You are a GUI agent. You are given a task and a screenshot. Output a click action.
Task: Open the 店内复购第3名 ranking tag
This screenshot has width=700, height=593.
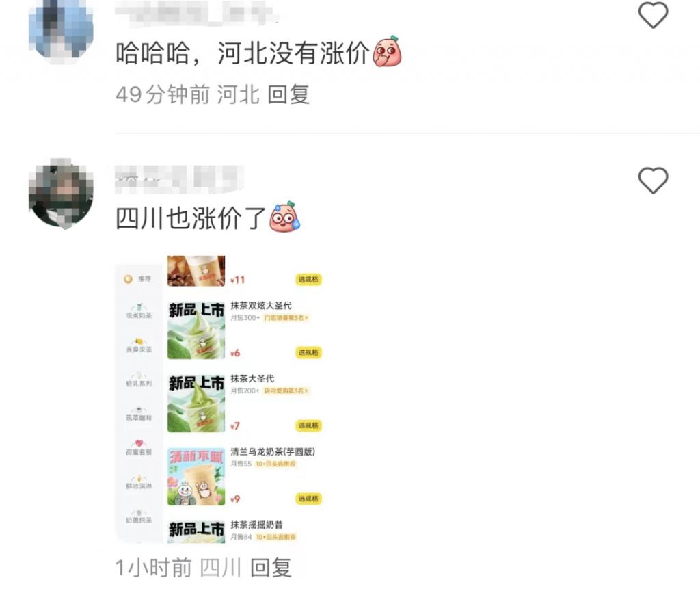click(286, 391)
